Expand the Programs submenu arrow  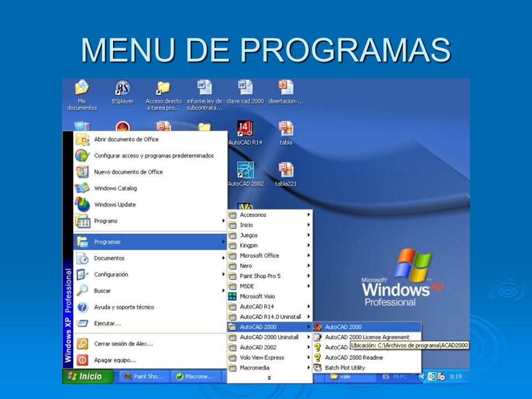click(223, 221)
